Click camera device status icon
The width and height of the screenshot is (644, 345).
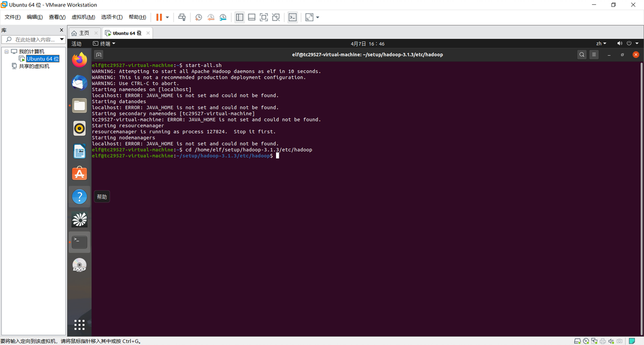[x=619, y=341]
